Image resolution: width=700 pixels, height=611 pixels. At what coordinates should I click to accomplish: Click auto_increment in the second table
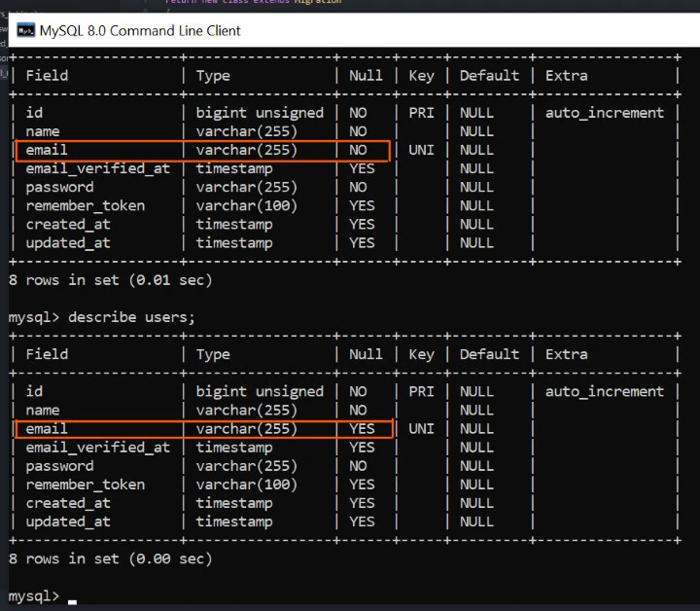click(x=604, y=392)
